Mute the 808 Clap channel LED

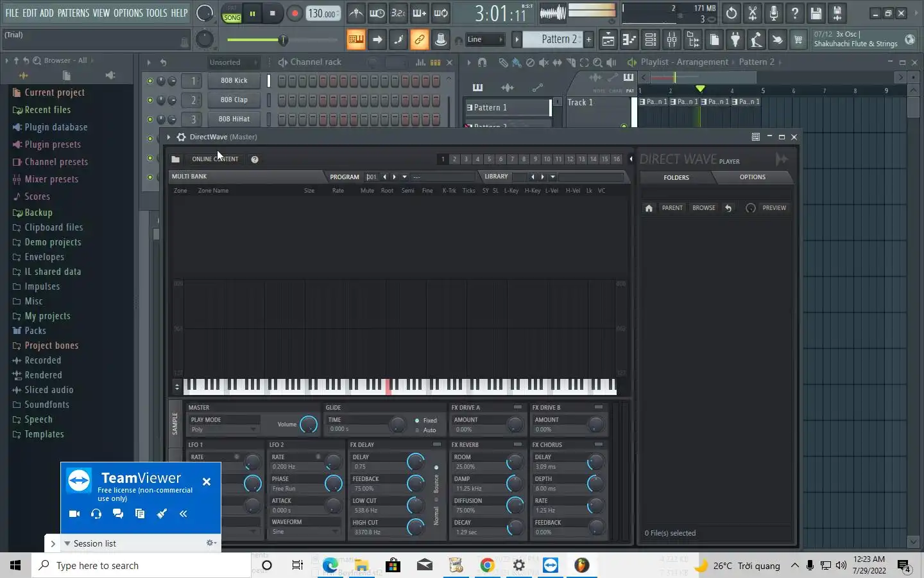150,100
